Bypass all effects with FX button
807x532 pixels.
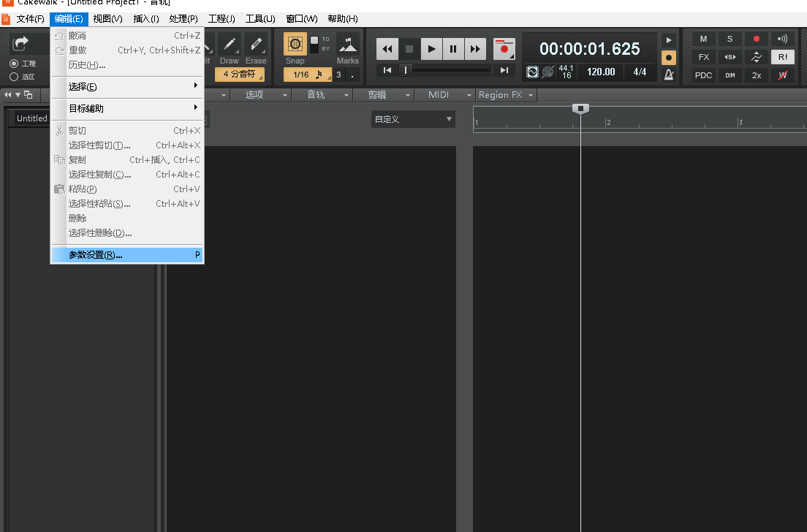[x=703, y=57]
